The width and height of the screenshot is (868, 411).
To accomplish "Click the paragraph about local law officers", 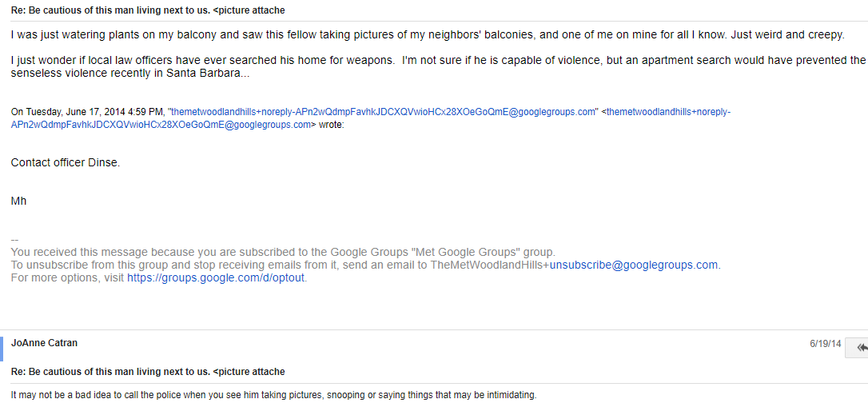I will pos(438,67).
